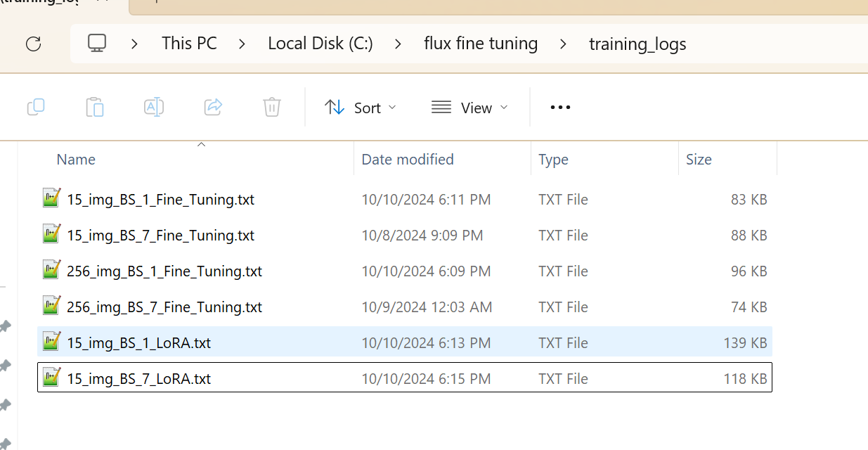Click the Paste icon in toolbar
This screenshot has height=450, width=868.
pyautogui.click(x=95, y=107)
